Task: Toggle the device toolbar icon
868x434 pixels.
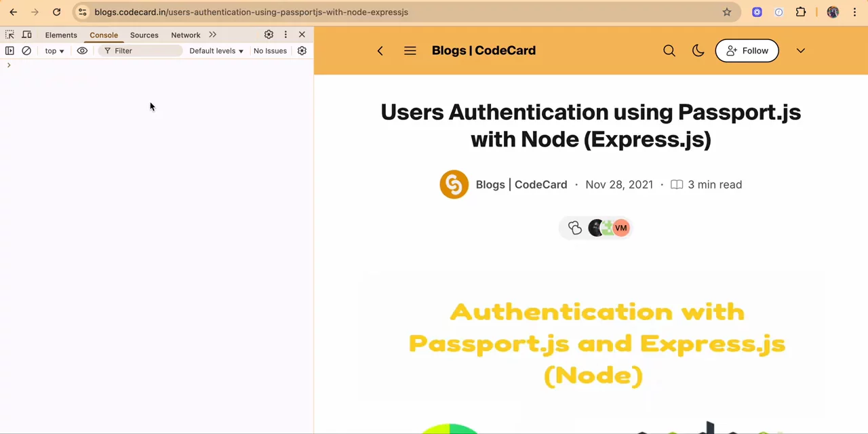Action: tap(27, 35)
